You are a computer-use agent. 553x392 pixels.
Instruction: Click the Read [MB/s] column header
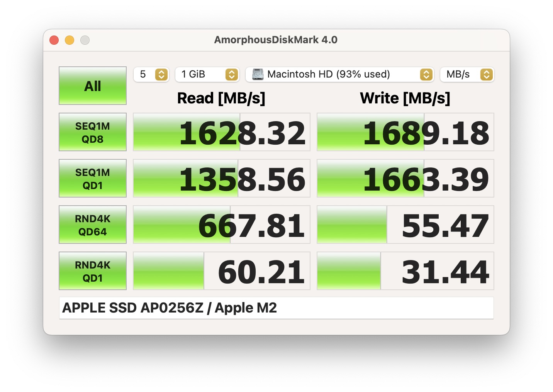[221, 98]
